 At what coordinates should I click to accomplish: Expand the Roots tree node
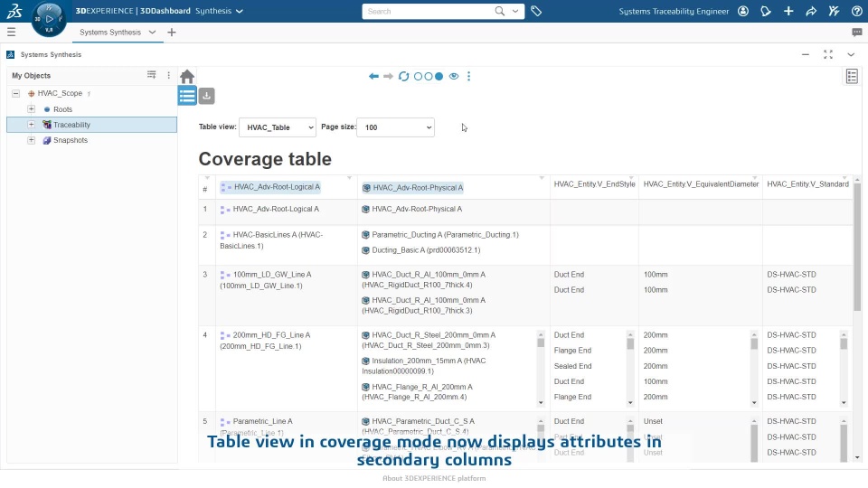click(32, 109)
